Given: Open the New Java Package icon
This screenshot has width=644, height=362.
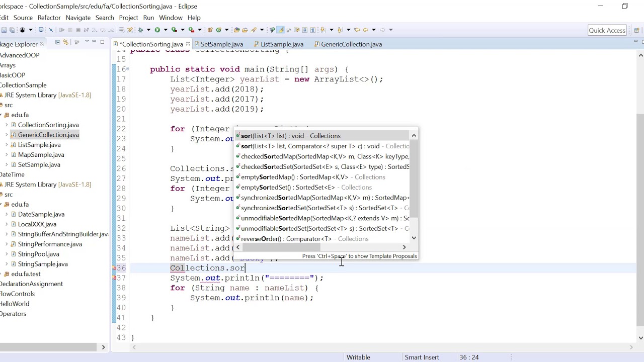Looking at the screenshot, I should pos(210,30).
